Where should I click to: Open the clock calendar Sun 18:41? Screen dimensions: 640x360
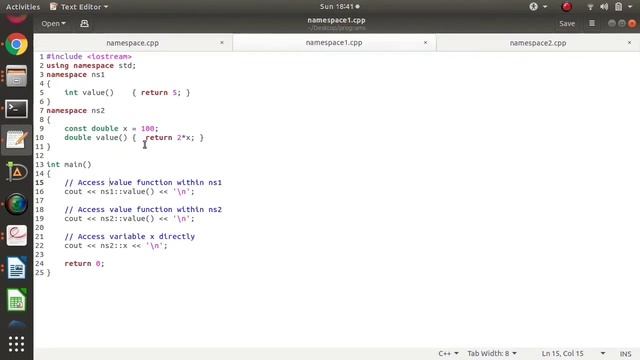pos(339,7)
